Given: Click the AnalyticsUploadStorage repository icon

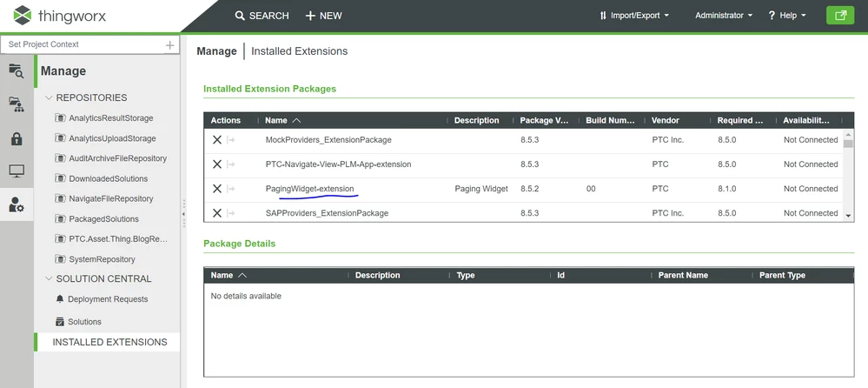Looking at the screenshot, I should click(x=60, y=138).
